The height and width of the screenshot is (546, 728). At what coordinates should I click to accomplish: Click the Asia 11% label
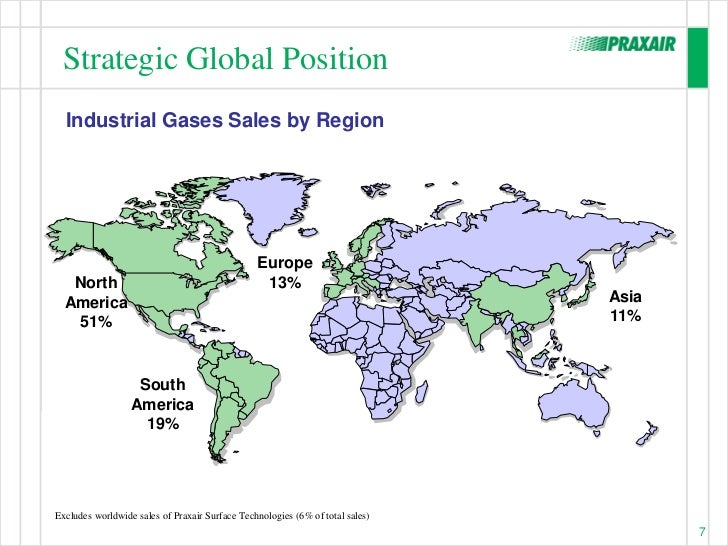[625, 306]
